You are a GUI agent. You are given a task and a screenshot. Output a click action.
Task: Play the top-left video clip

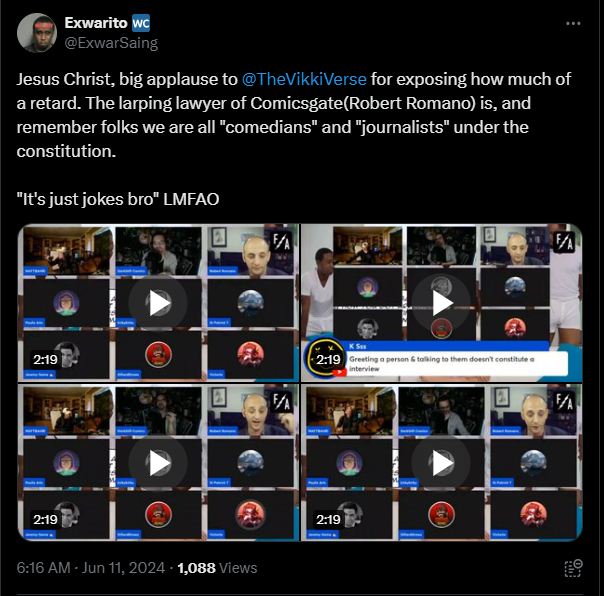[158, 303]
